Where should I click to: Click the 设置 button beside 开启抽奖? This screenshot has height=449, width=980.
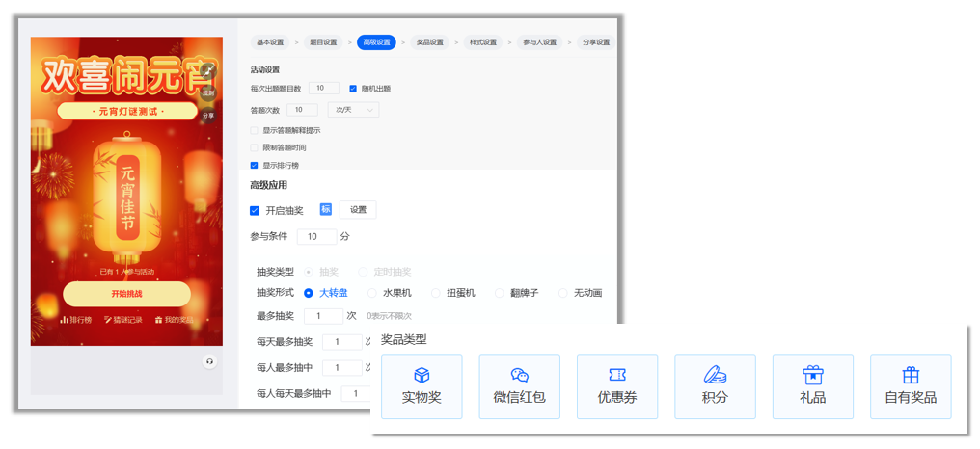click(x=358, y=210)
